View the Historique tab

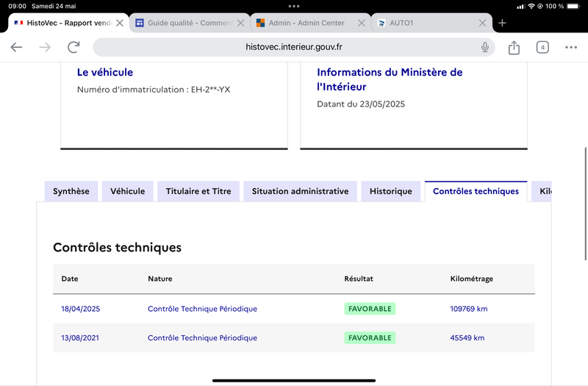[x=391, y=191]
